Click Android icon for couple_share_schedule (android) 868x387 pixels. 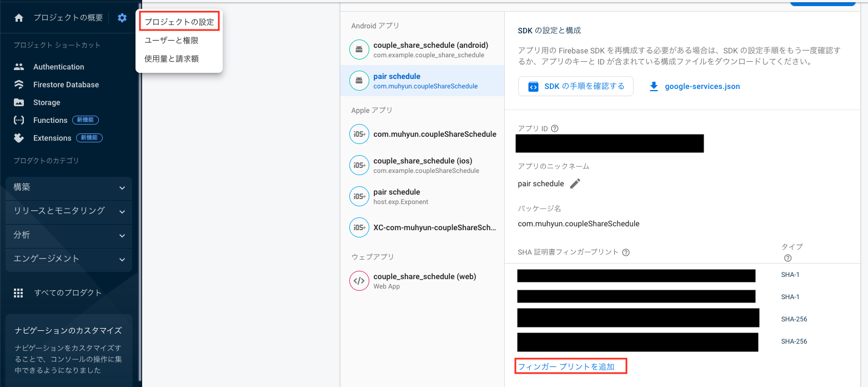pos(359,50)
